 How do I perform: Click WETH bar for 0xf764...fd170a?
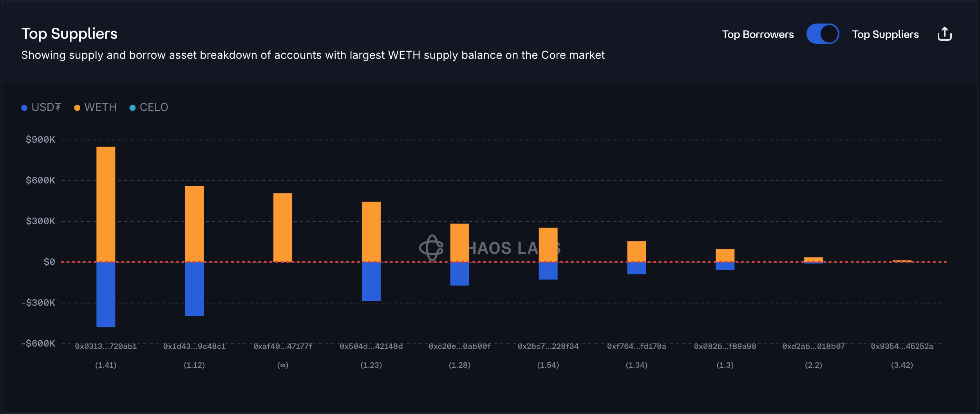pos(636,251)
